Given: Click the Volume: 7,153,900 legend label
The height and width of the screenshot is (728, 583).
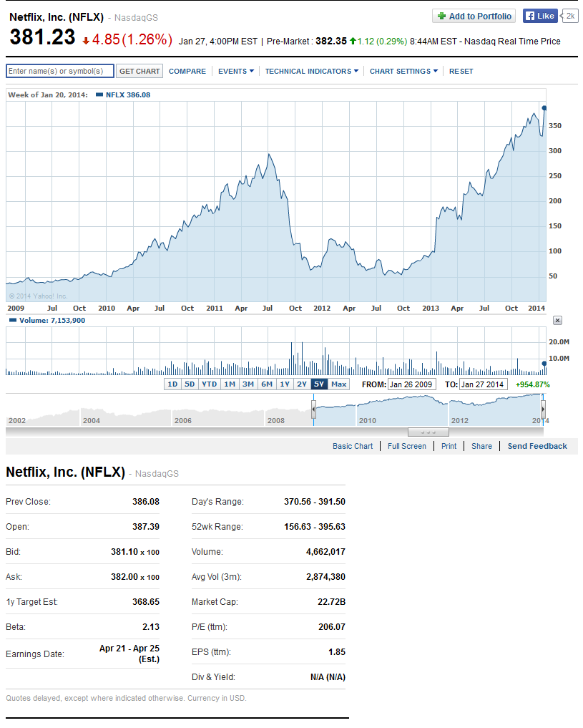Looking at the screenshot, I should pos(52,321).
